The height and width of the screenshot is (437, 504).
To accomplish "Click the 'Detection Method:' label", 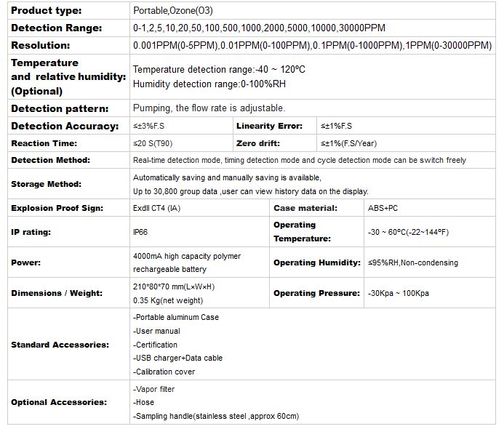I will pyautogui.click(x=50, y=160).
